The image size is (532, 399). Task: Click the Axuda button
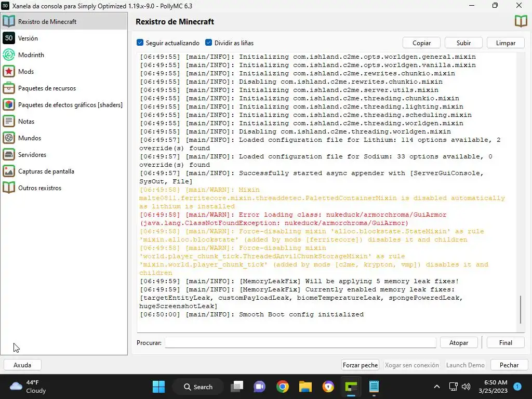[22, 365]
